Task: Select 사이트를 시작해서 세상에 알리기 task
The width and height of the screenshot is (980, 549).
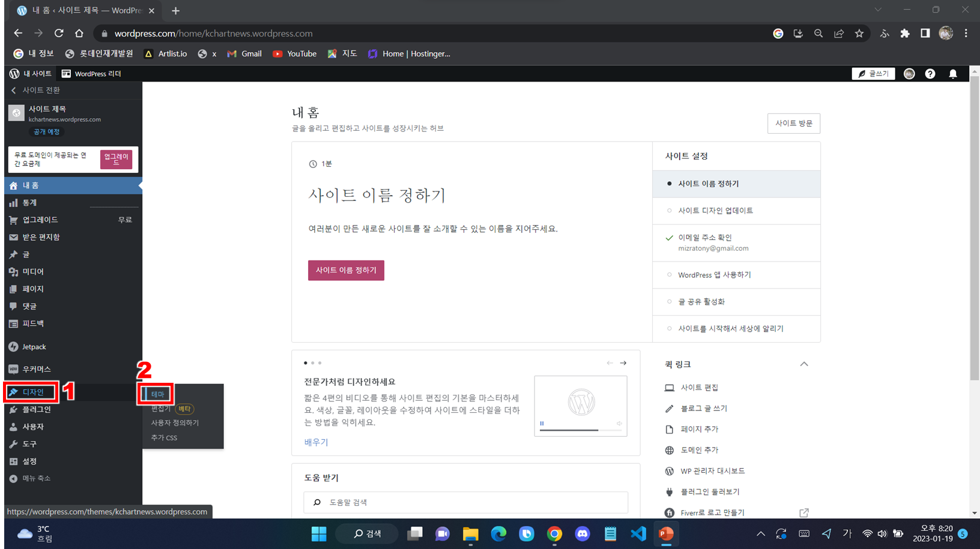Action: pos(736,329)
